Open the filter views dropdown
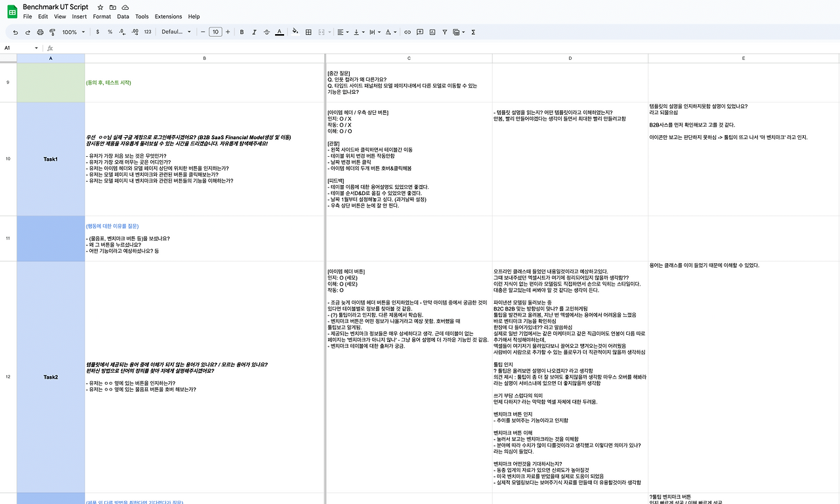840x504 pixels. pyautogui.click(x=457, y=31)
